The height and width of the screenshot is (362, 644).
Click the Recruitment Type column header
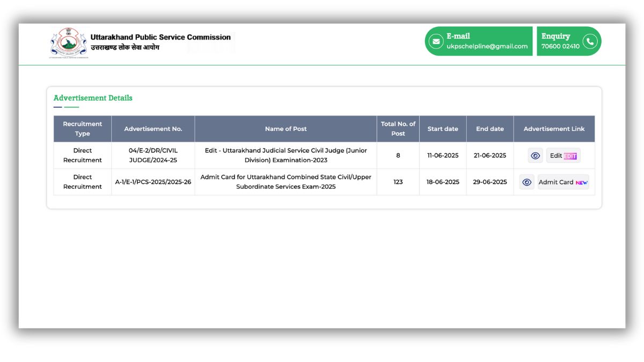[83, 129]
